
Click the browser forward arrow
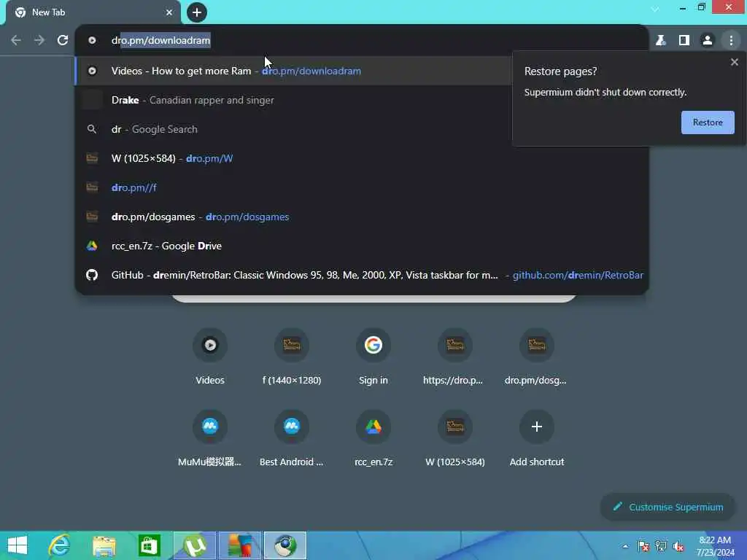(x=39, y=41)
